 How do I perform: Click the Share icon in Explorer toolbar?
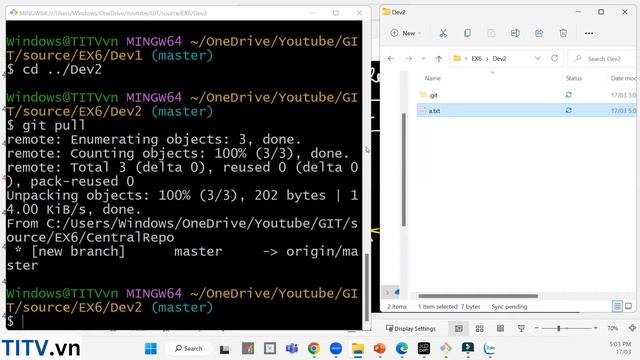pos(539,33)
